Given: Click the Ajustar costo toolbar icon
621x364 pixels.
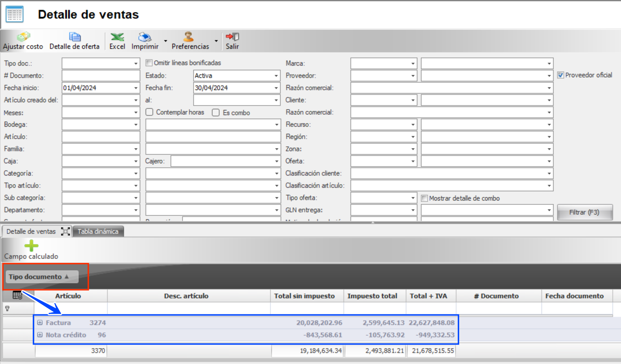Looking at the screenshot, I should 23,37.
